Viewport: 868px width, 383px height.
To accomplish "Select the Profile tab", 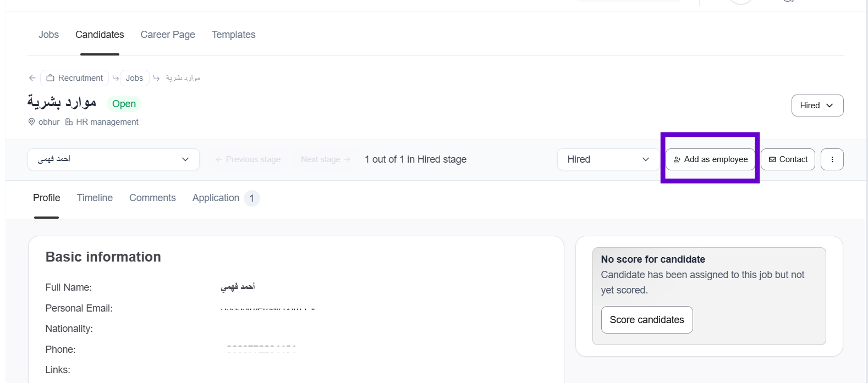I will [x=47, y=198].
